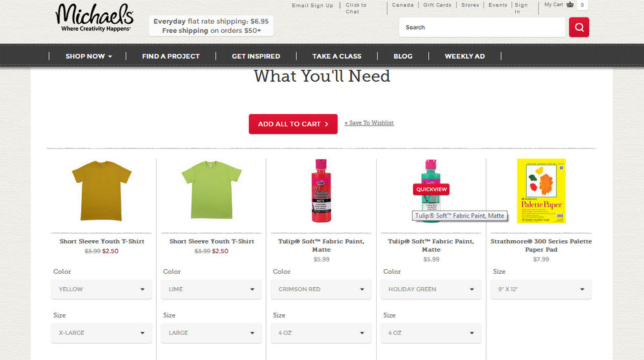This screenshot has height=360, width=644.
Task: Open the X-Large size dropdown
Action: tap(102, 333)
